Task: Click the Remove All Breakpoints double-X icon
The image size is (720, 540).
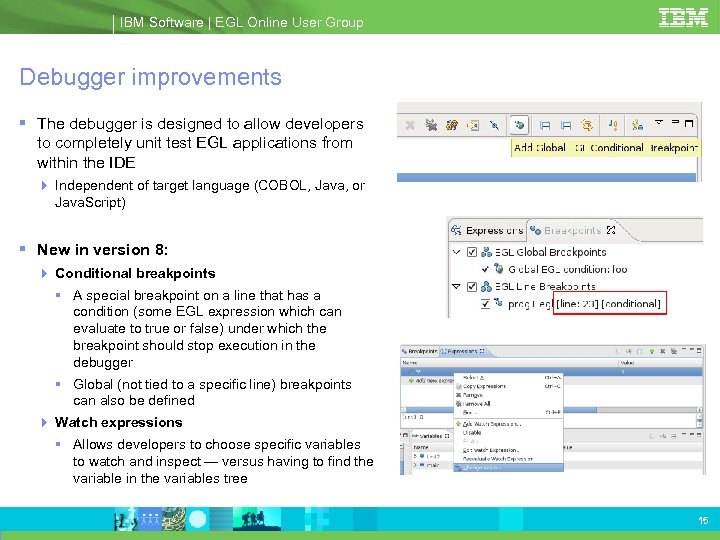Action: coord(431,124)
